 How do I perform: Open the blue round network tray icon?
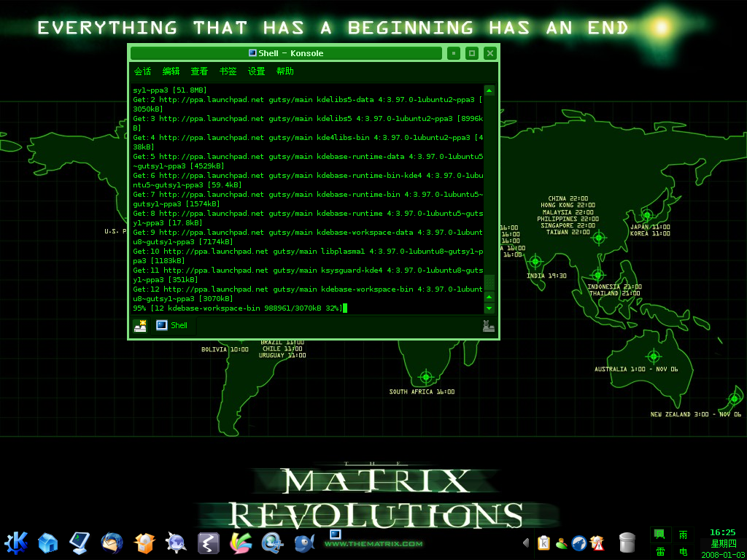click(578, 542)
